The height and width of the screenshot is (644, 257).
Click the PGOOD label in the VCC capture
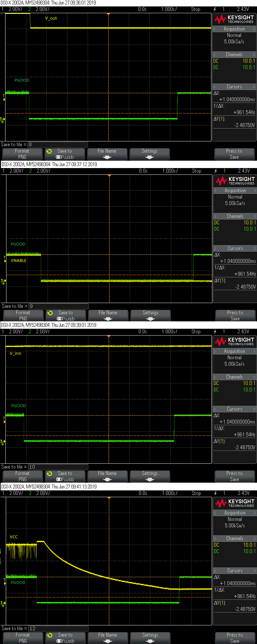click(x=18, y=583)
